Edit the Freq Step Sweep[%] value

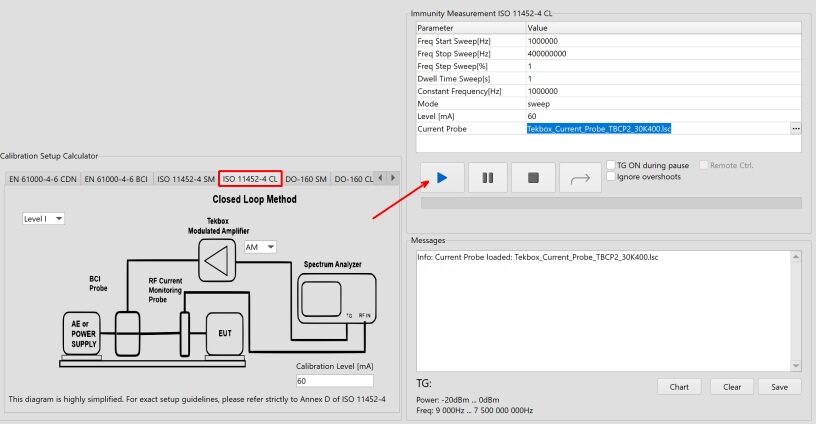click(x=663, y=66)
